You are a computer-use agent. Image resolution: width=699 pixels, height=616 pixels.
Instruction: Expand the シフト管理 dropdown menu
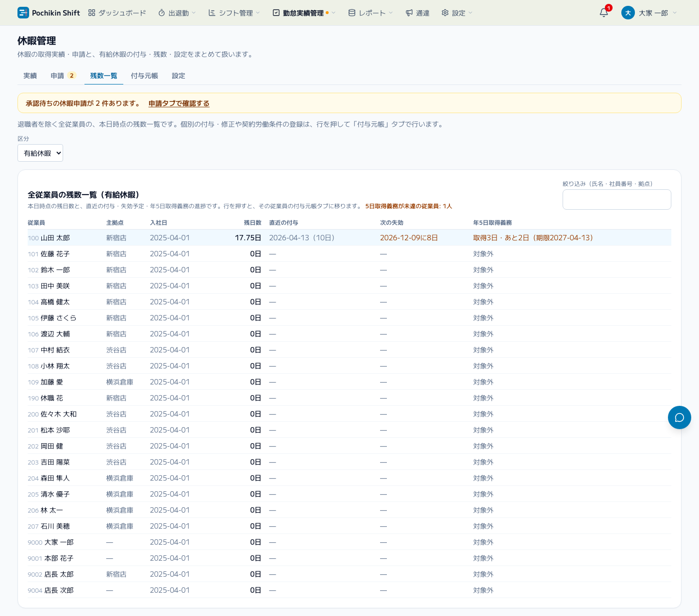234,13
